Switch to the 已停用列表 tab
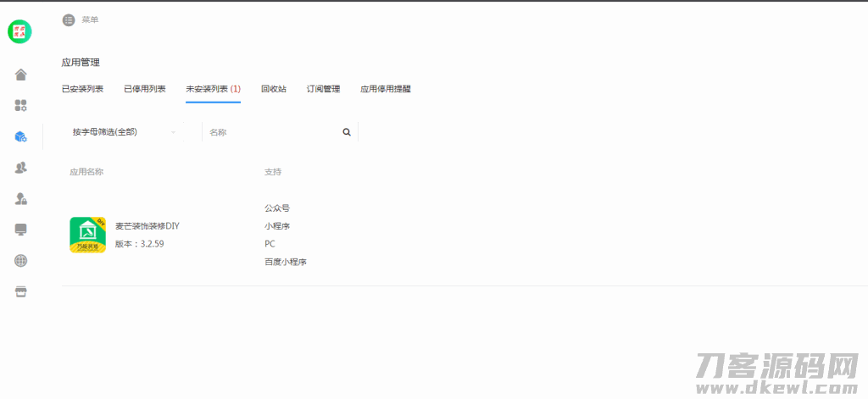 [144, 89]
